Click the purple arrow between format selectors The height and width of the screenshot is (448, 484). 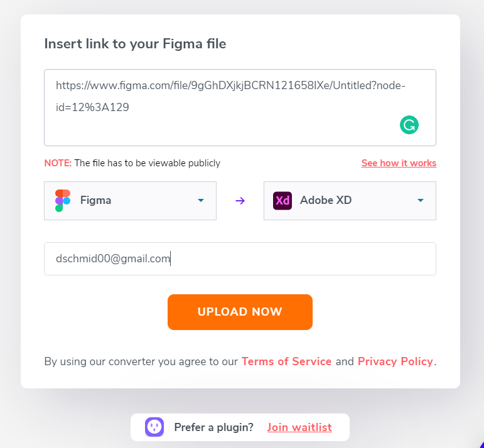(x=240, y=201)
